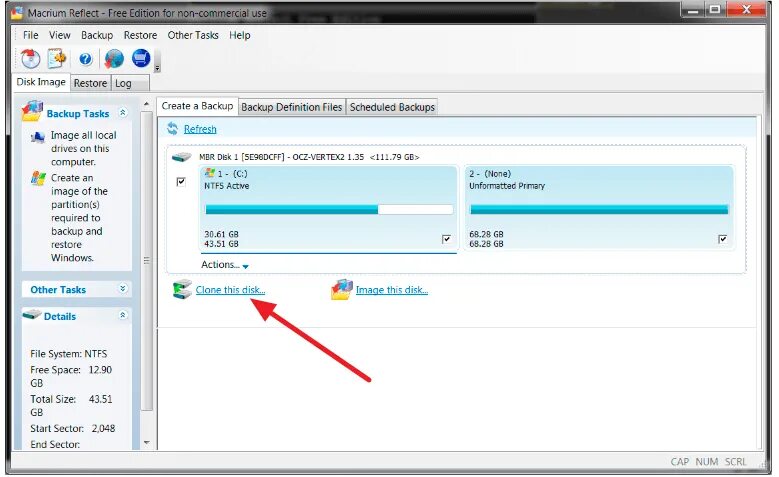Click the globe update toolbar icon
This screenshot has width=779, height=477.
[x=114, y=59]
